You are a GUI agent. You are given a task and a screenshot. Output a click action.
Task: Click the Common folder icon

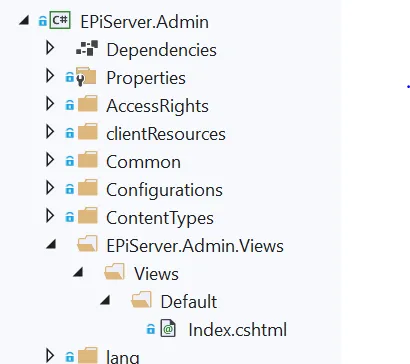pos(88,160)
